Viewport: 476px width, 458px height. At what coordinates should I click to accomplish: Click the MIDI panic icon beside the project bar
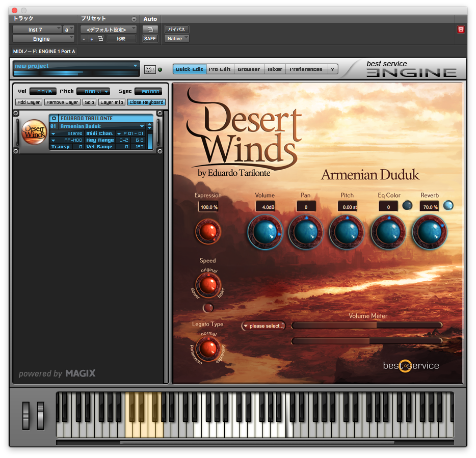tap(150, 69)
